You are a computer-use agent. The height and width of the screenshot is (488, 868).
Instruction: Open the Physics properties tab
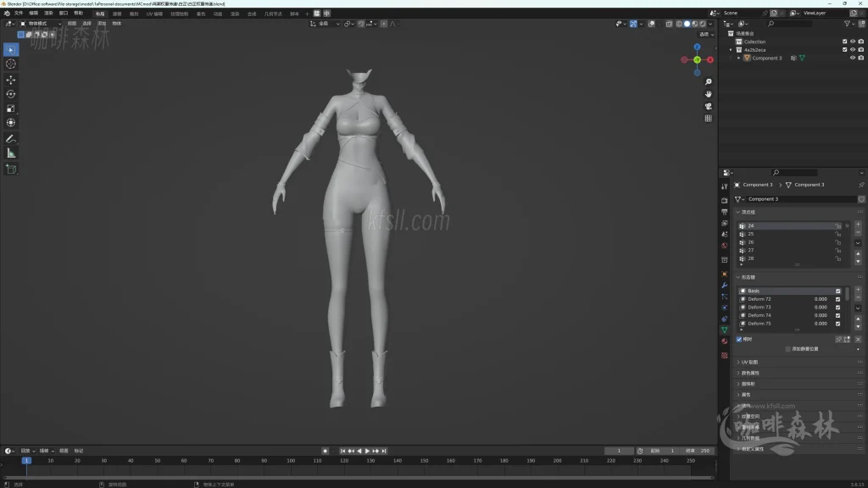(724, 308)
